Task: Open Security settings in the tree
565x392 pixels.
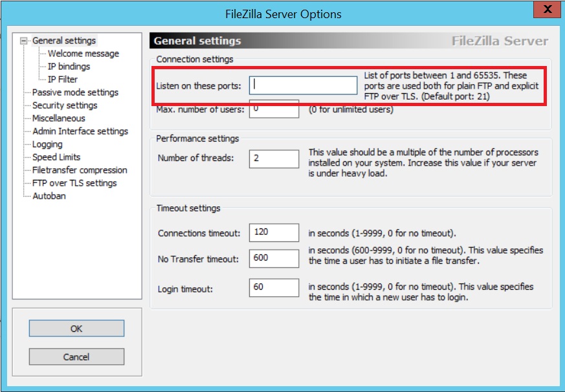Action: (x=65, y=105)
